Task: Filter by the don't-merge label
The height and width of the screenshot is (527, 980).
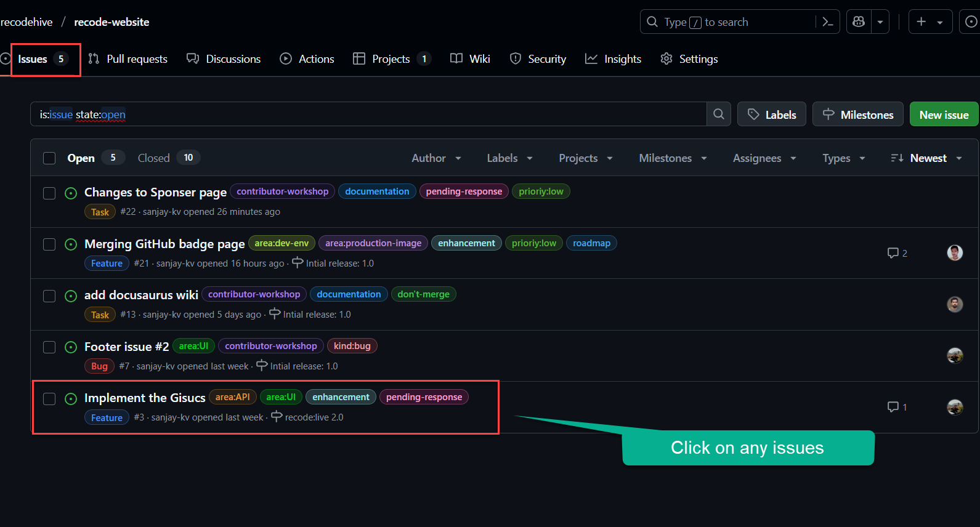Action: click(423, 294)
